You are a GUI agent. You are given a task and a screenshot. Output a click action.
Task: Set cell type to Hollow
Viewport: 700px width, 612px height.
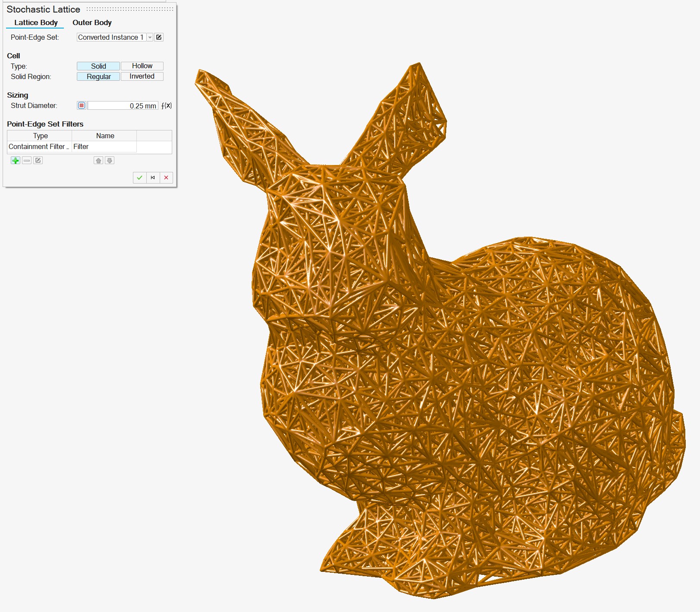click(142, 66)
